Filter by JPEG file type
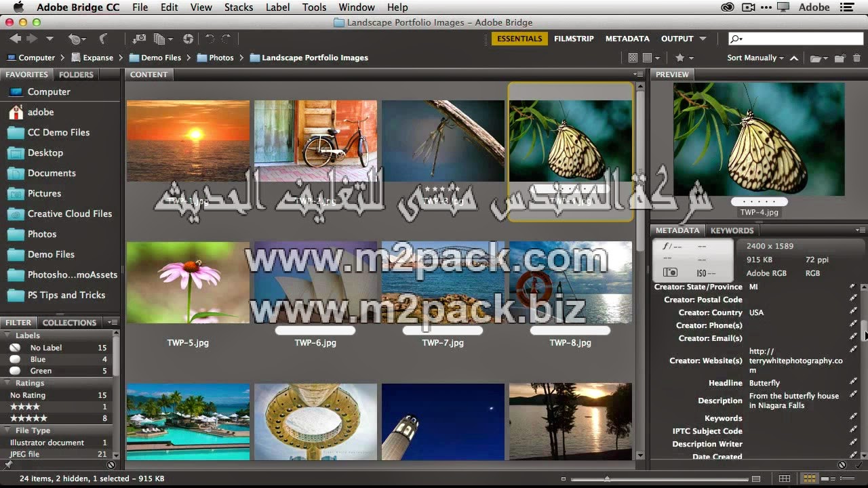The image size is (868, 488). (58, 454)
